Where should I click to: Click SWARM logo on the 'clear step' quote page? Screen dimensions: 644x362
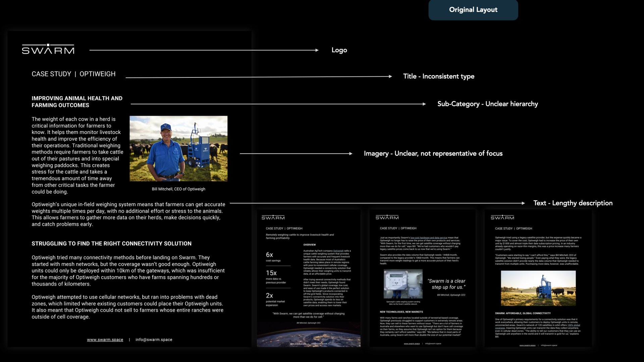coord(387,217)
